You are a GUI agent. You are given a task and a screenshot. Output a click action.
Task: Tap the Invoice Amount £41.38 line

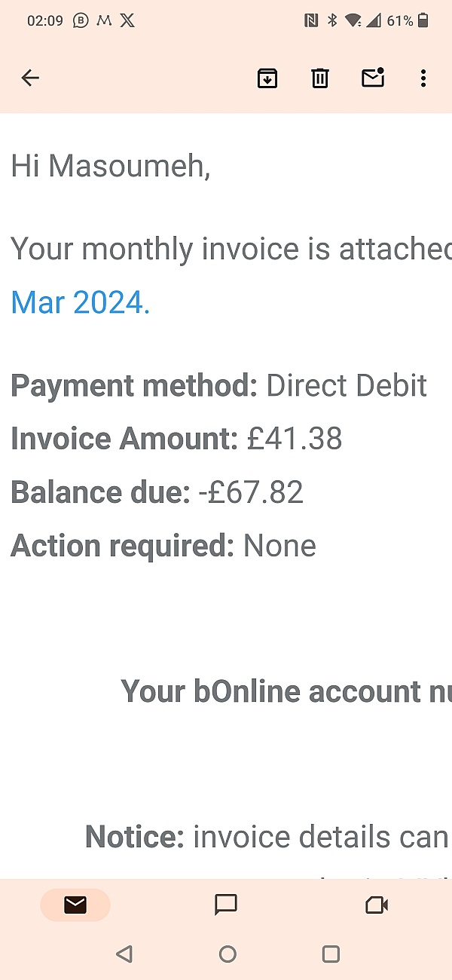176,438
